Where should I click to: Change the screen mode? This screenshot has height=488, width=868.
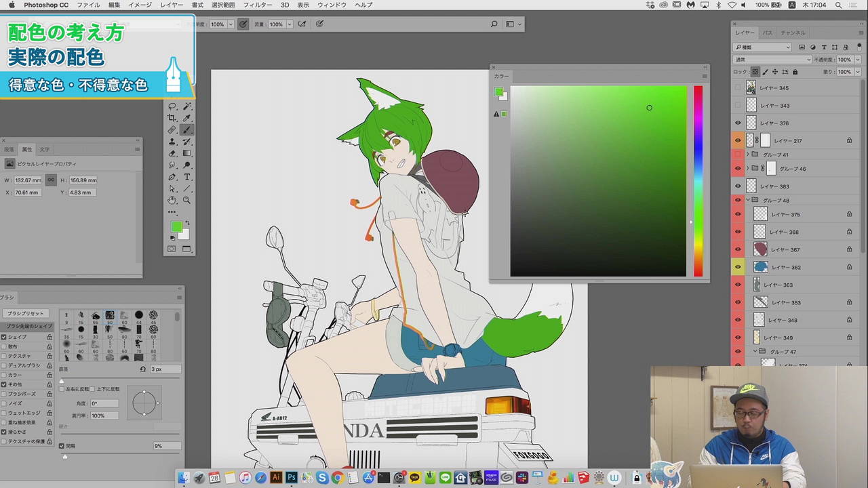point(187,249)
